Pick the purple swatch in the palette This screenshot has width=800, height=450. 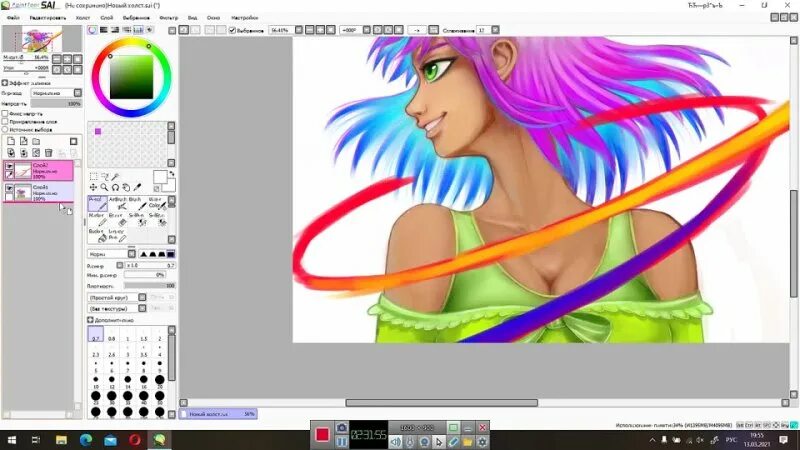coord(98,131)
